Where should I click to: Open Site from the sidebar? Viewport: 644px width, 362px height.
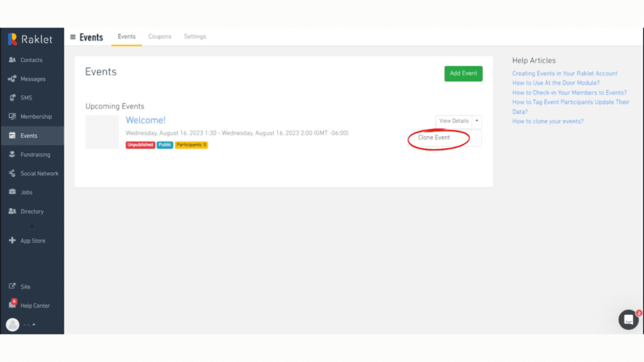pyautogui.click(x=25, y=287)
